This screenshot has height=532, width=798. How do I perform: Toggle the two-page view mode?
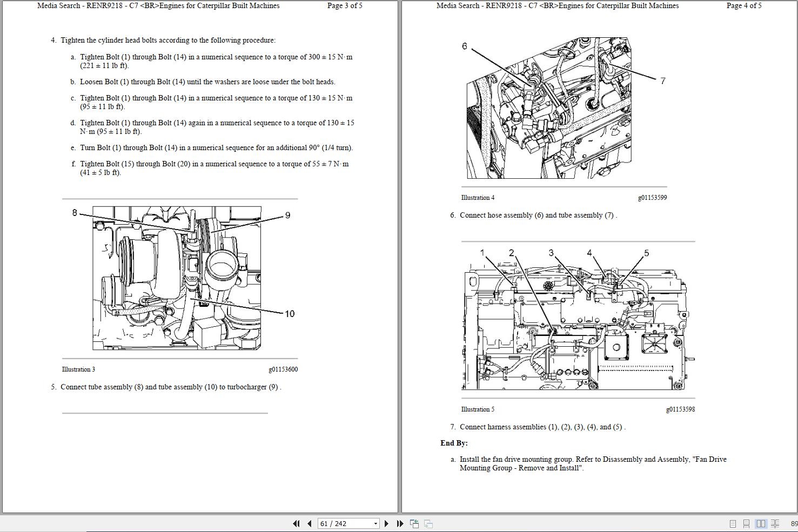coord(761,523)
